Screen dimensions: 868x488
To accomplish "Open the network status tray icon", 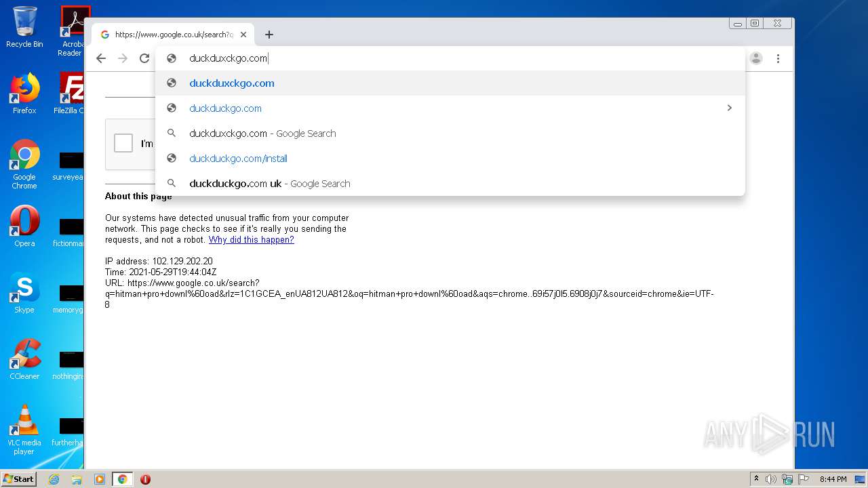I will (787, 479).
